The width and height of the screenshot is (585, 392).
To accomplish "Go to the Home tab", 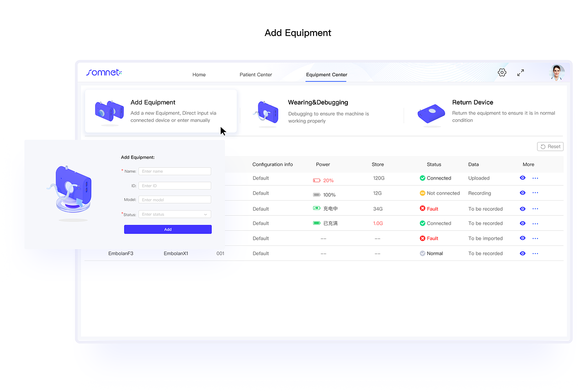I will pyautogui.click(x=199, y=74).
